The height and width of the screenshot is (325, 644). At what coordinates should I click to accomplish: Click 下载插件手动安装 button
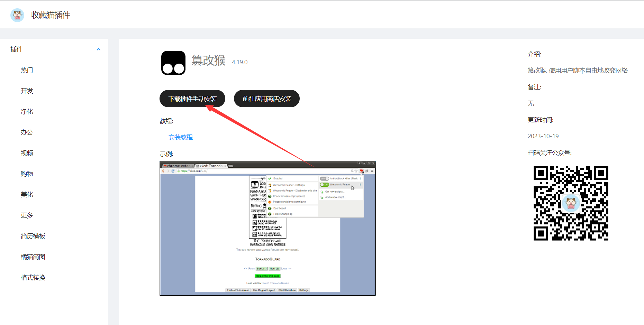(192, 99)
